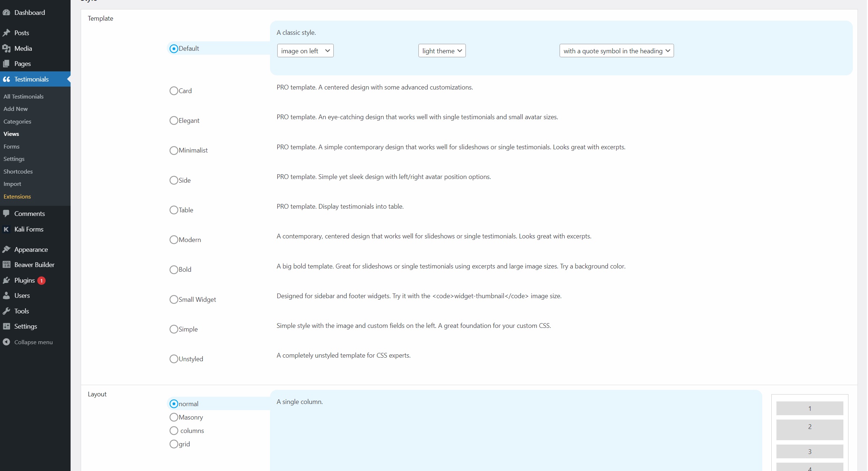Select the Unstyled template radio
Screen dimensions: 868x471
174,359
